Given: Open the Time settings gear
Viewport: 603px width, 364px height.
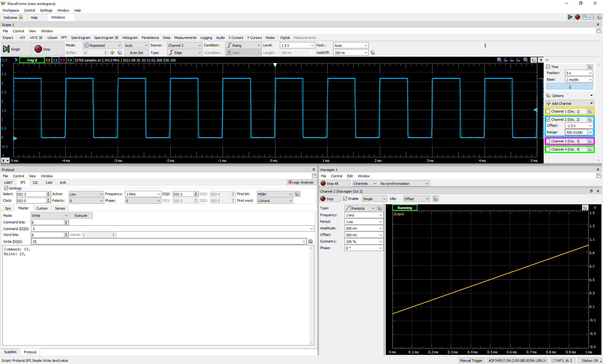Looking at the screenshot, I should pyautogui.click(x=590, y=67).
